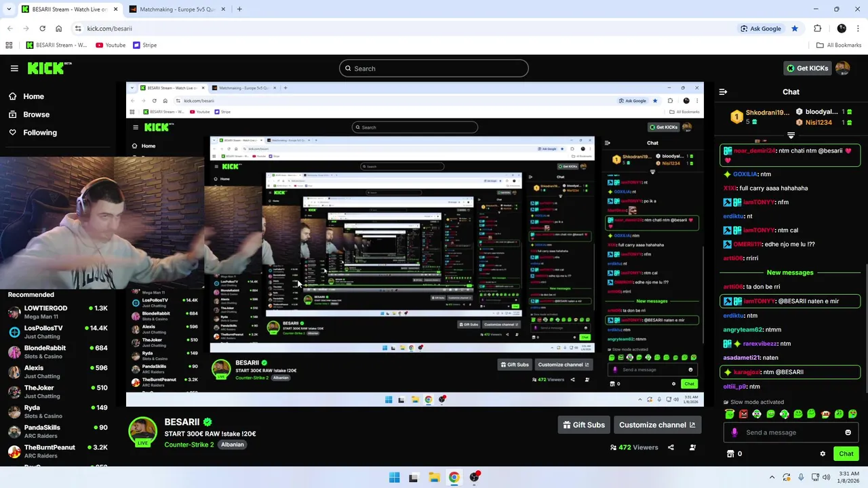Switch to Matchmaking Europe 5v5 tab
This screenshot has height=488, width=868.
click(176, 9)
